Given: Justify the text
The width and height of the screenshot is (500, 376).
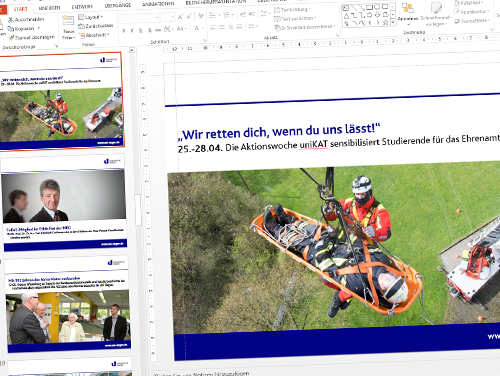Looking at the screenshot, I should [239, 26].
